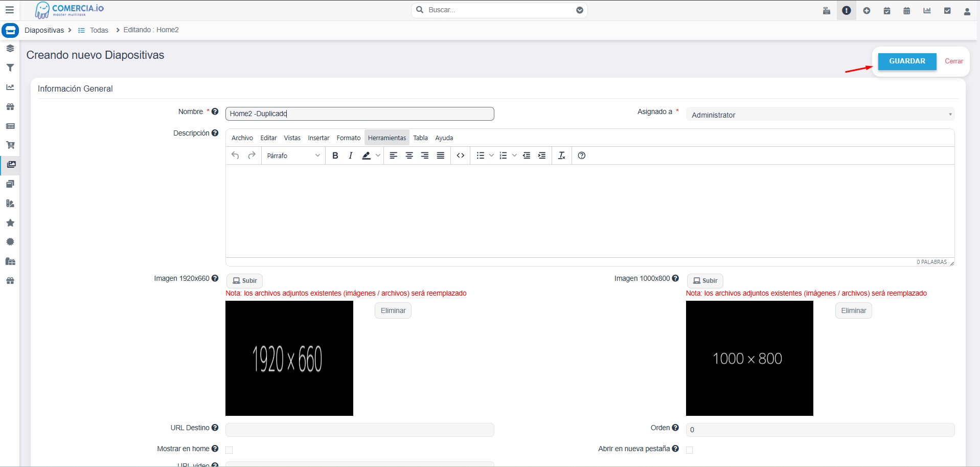Justify text
Viewport: 980px width, 467px height.
[x=441, y=155]
